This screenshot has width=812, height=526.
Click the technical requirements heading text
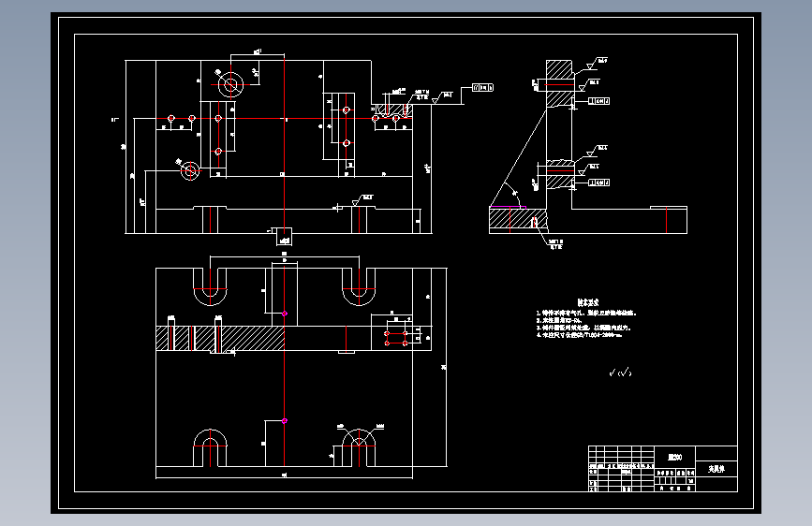point(588,302)
